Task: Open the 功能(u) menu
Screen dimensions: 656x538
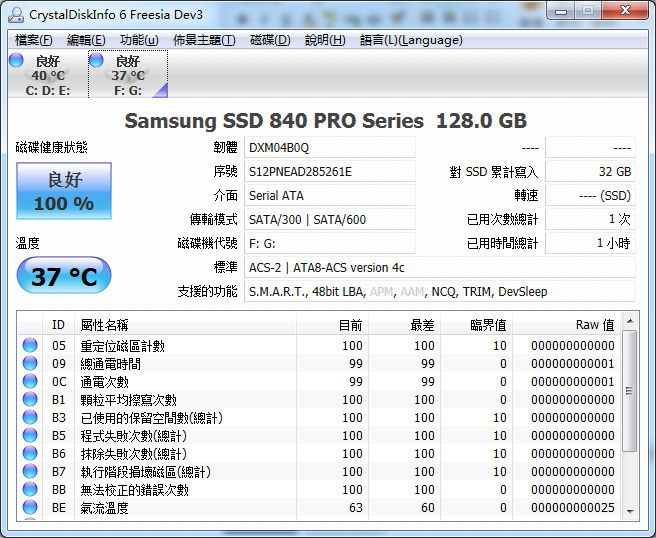Action: pos(139,40)
